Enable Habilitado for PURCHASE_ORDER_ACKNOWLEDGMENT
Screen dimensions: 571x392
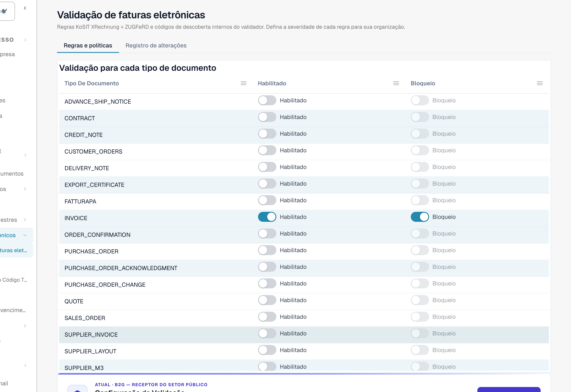click(267, 267)
